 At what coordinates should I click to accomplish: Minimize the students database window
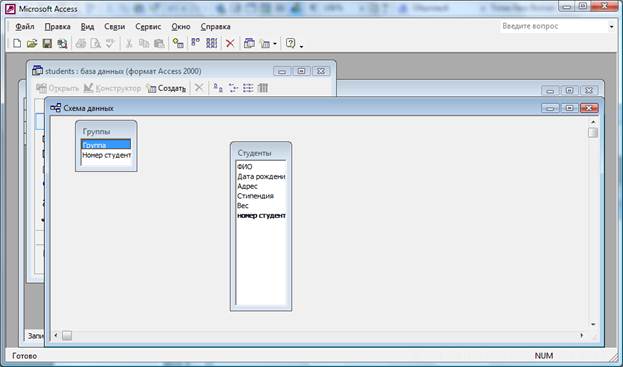[x=282, y=71]
